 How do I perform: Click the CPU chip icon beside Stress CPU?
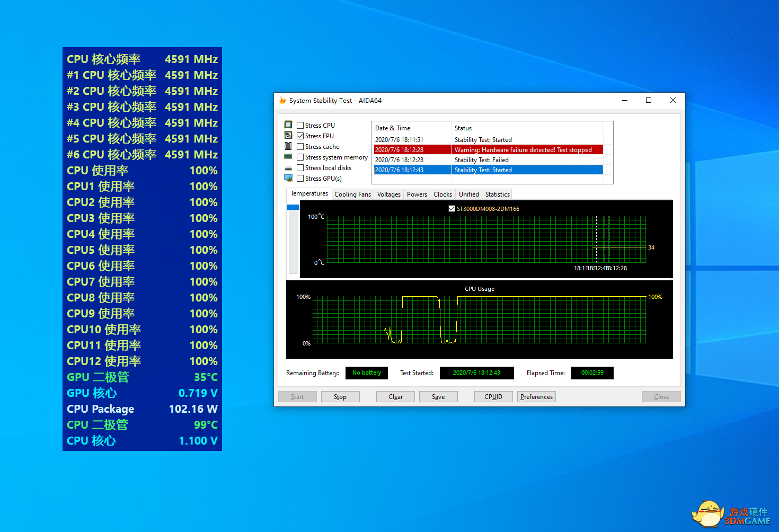click(x=288, y=125)
